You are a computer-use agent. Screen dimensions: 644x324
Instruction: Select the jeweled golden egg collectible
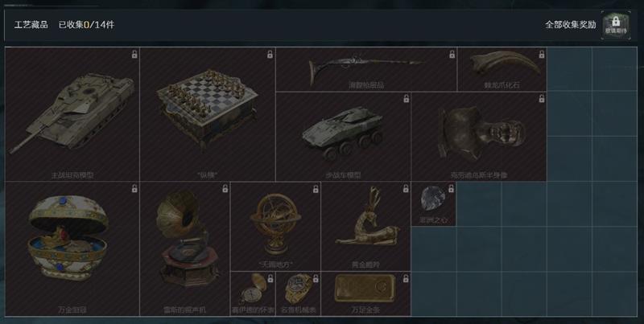72,249
